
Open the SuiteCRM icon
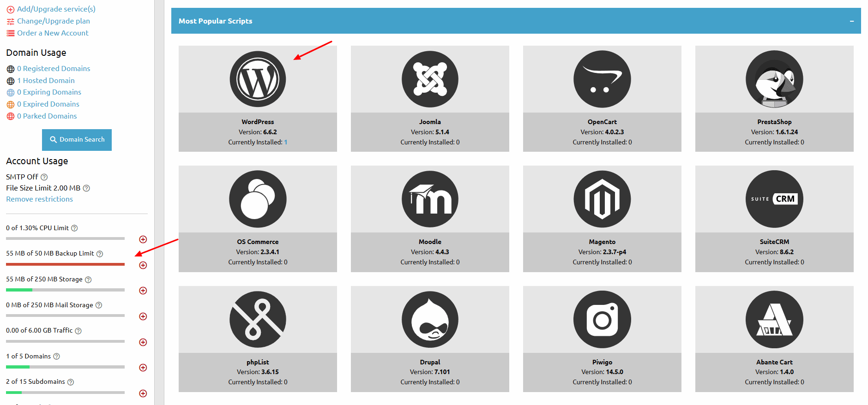[x=774, y=199]
